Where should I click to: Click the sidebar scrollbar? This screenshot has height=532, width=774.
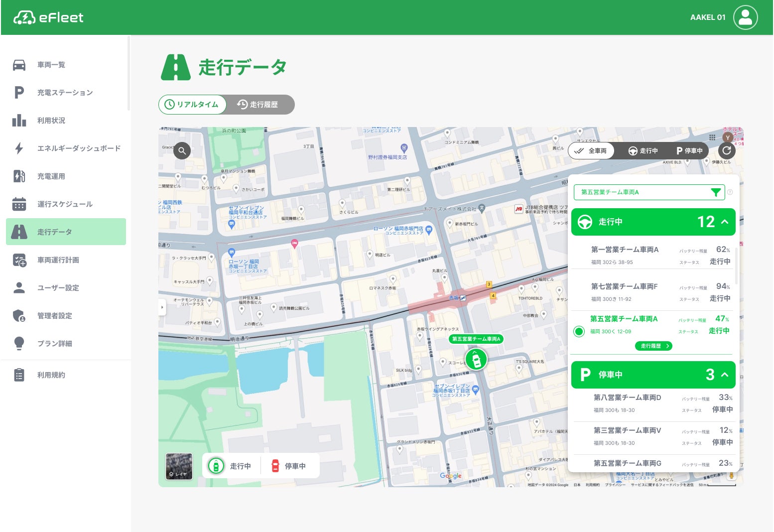click(x=129, y=73)
